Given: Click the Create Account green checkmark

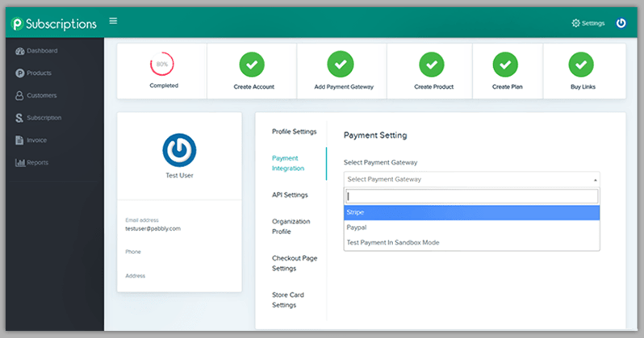Looking at the screenshot, I should pos(252,63).
